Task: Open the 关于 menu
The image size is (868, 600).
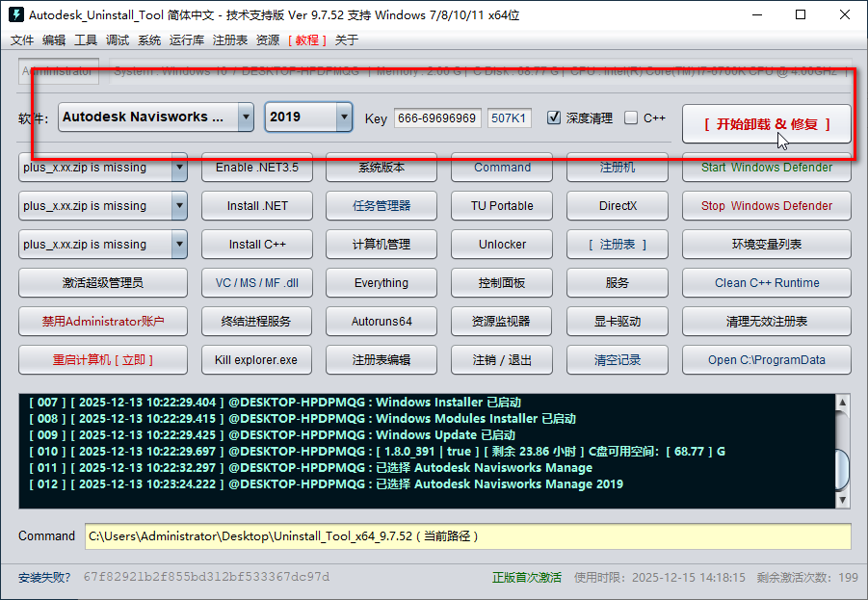Action: 347,39
